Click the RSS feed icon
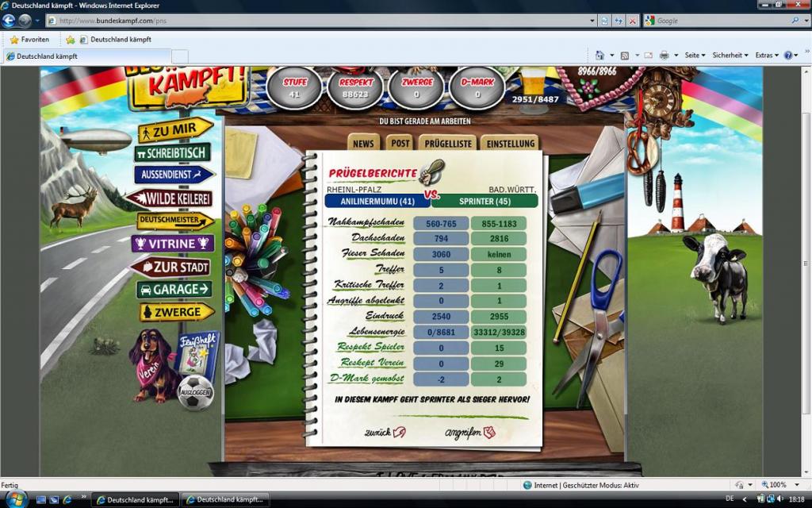 click(x=625, y=56)
